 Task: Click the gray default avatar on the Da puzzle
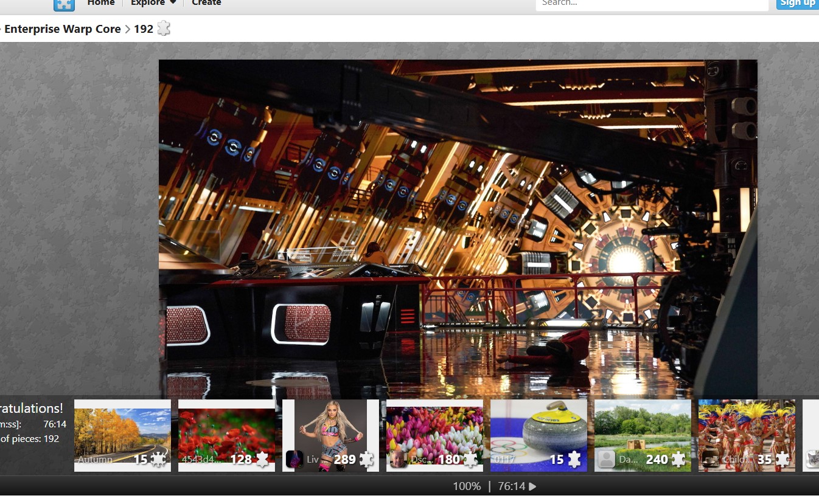[606, 459]
